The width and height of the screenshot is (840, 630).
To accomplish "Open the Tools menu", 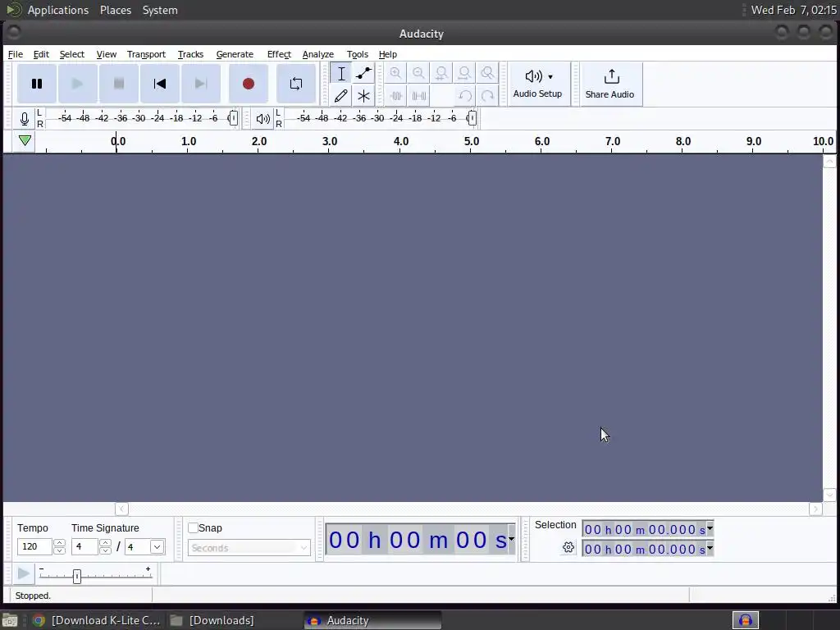I will click(358, 54).
